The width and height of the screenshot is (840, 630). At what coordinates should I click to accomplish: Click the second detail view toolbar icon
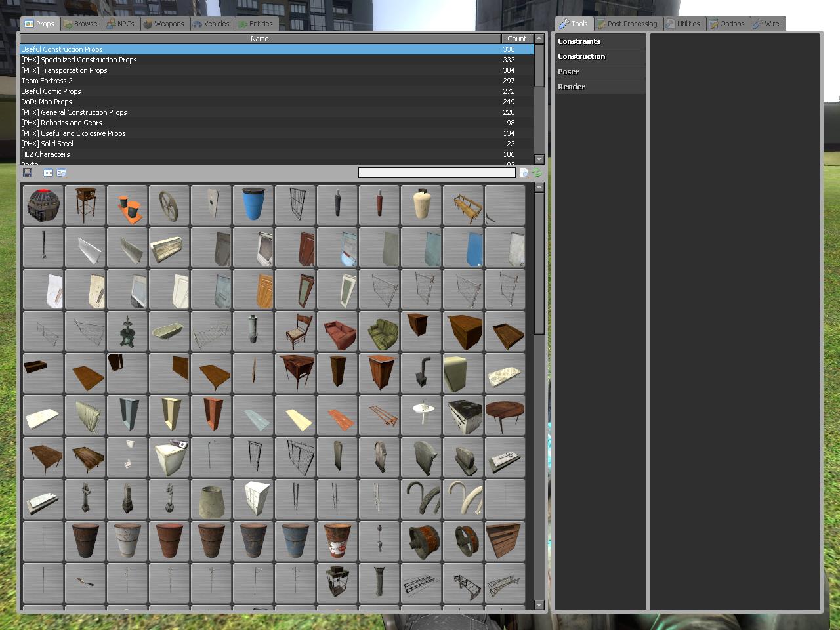(61, 173)
